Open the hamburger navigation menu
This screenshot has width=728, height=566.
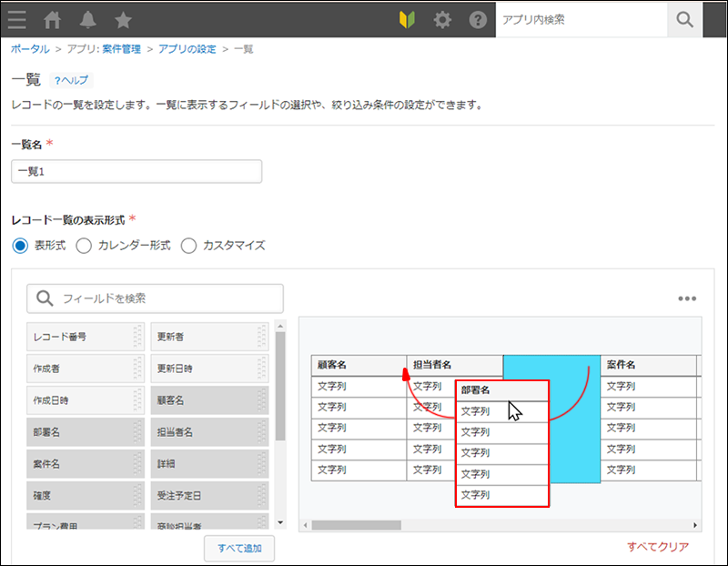pos(16,18)
